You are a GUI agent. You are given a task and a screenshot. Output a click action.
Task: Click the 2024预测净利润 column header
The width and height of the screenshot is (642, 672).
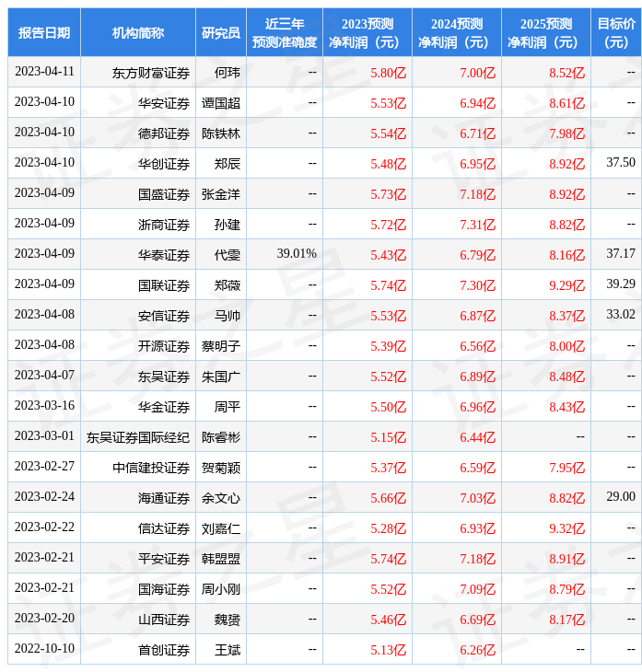click(x=457, y=33)
